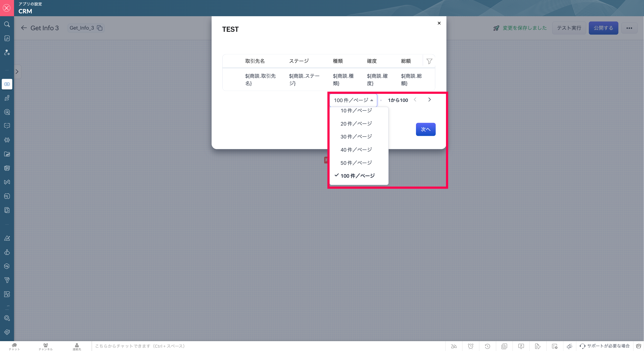This screenshot has width=644, height=351.
Task: Open the channels icon in bottom bar
Action: point(46,346)
